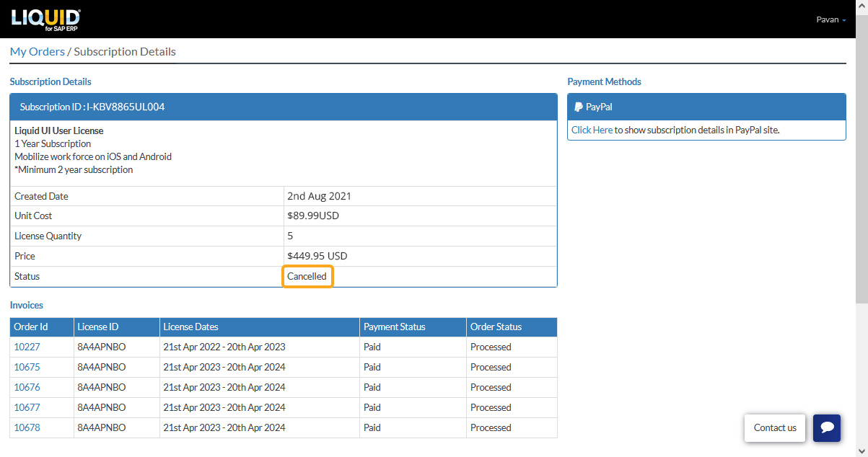Open order 10675
Image resolution: width=868 pixels, height=457 pixels.
click(x=27, y=367)
